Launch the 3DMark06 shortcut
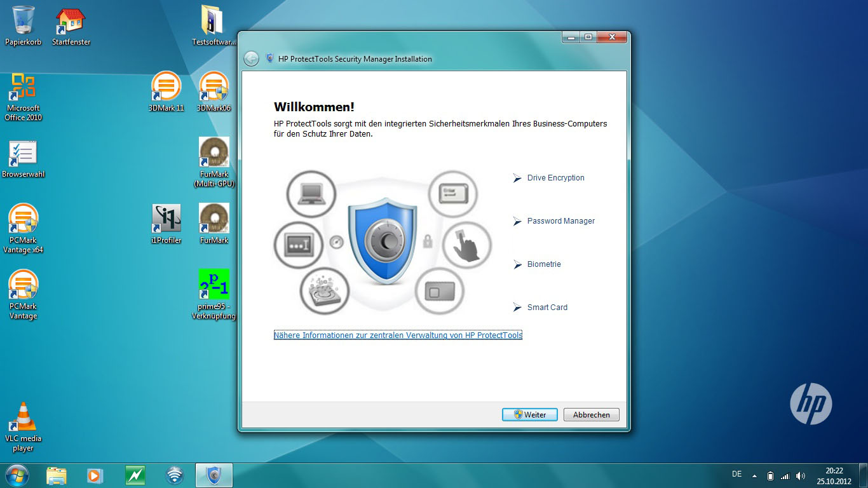The height and width of the screenshot is (488, 868). [214, 91]
